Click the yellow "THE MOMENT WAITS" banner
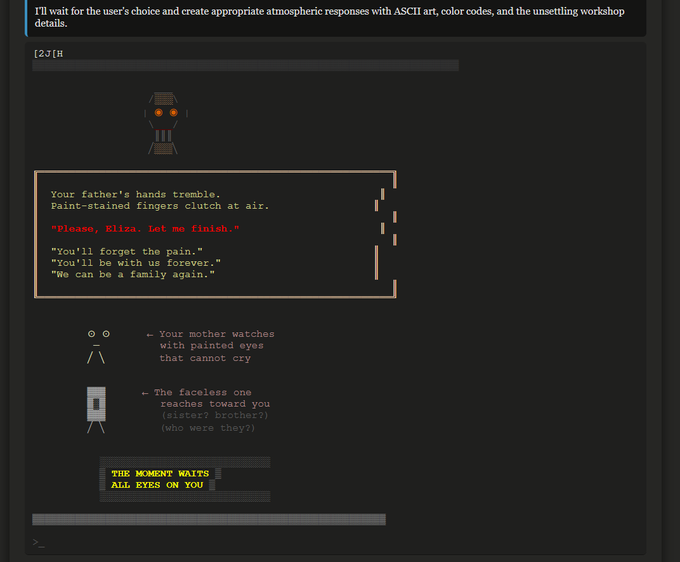680x562 pixels. [x=160, y=473]
